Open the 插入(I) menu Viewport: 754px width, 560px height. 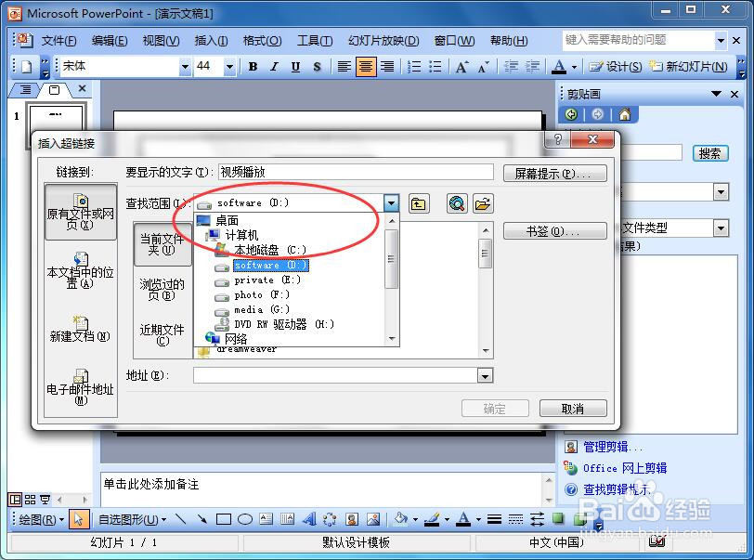click(x=211, y=41)
